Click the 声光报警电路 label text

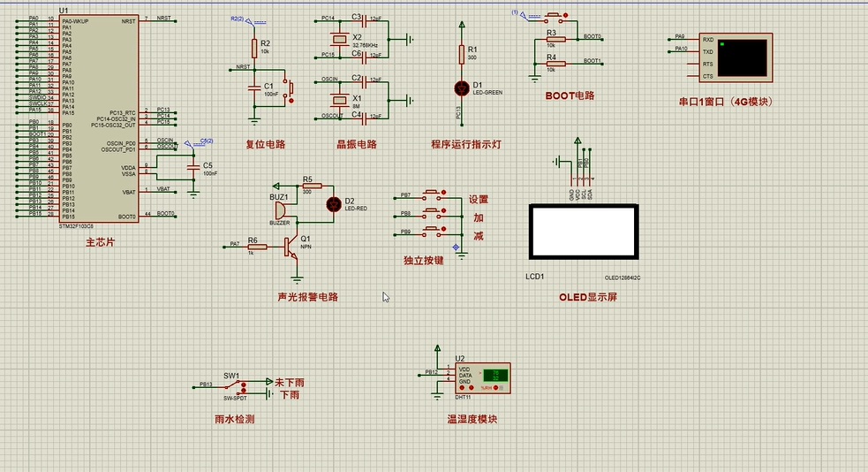tap(307, 297)
